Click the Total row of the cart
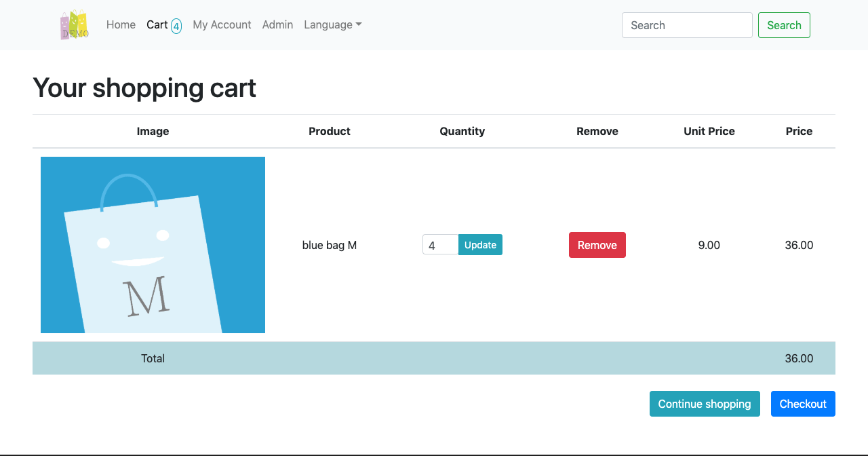The width and height of the screenshot is (868, 456). [434, 358]
